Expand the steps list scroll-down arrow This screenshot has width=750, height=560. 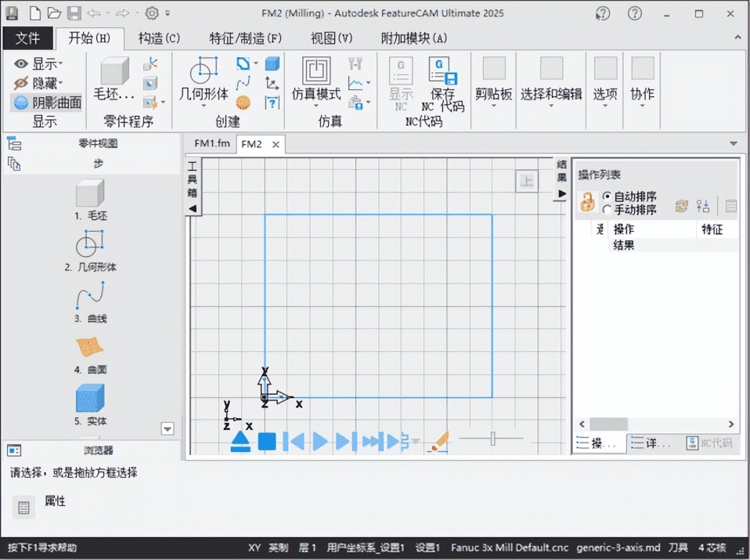click(x=168, y=429)
